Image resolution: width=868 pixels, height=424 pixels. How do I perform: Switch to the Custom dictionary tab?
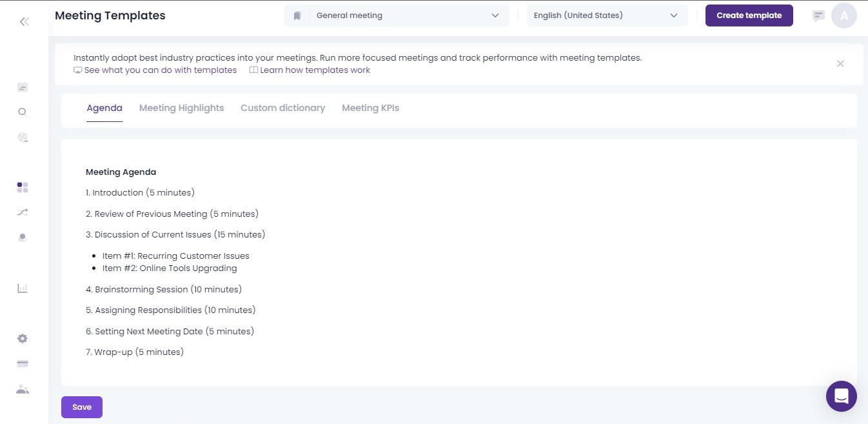[x=282, y=108]
